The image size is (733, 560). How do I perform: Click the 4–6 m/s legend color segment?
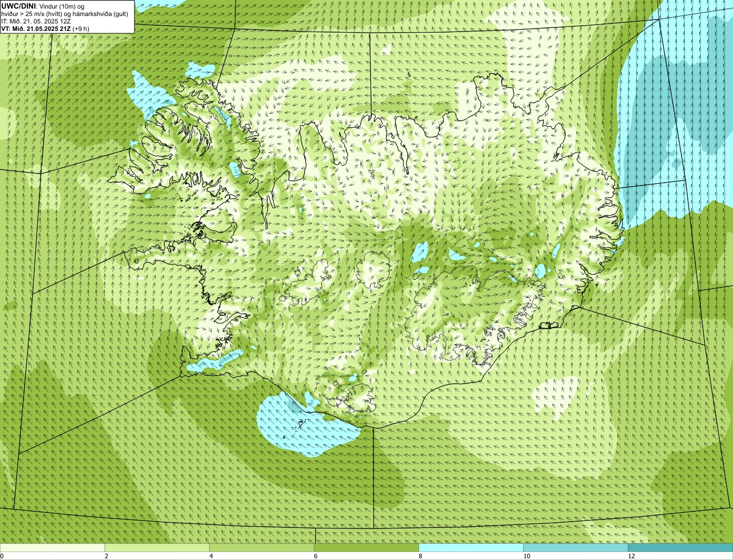[262, 548]
